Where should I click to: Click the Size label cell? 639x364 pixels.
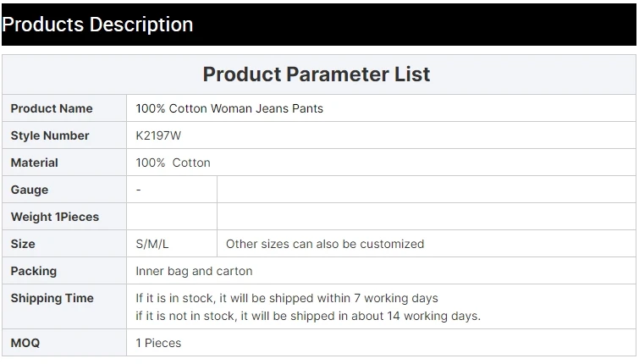coord(23,244)
